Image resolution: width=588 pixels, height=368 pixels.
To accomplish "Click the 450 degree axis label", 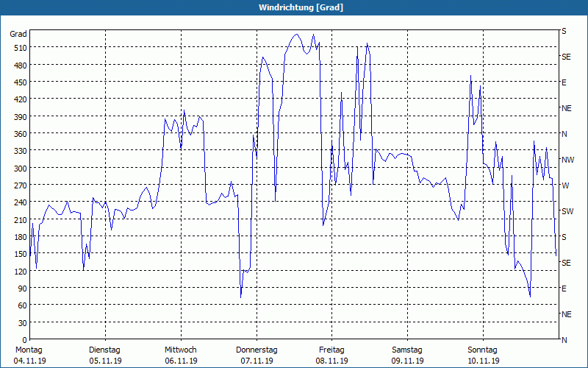I will pos(21,82).
